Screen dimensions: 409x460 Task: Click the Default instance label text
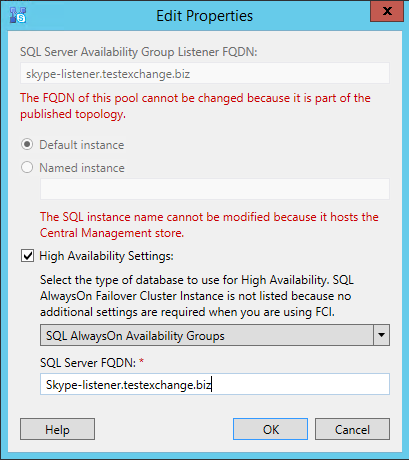(82, 145)
